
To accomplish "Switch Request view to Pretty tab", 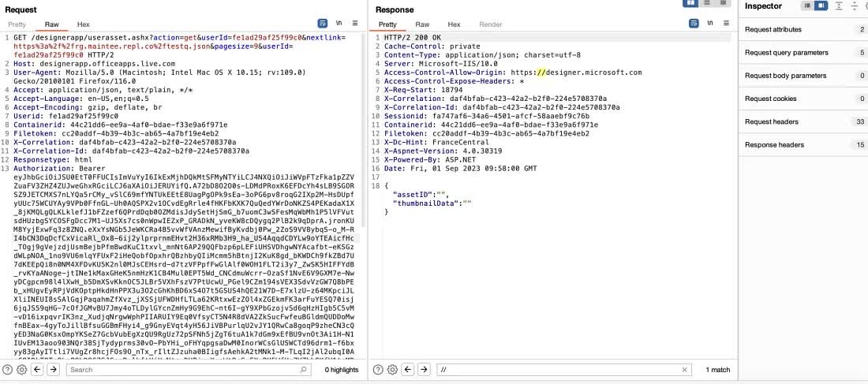I will (x=17, y=24).
